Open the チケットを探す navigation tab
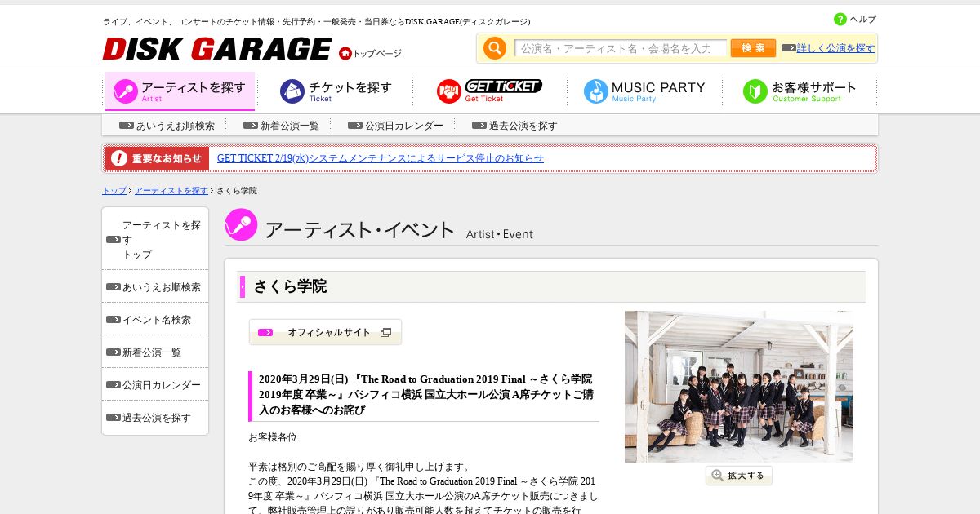This screenshot has height=514, width=980. 336,91
